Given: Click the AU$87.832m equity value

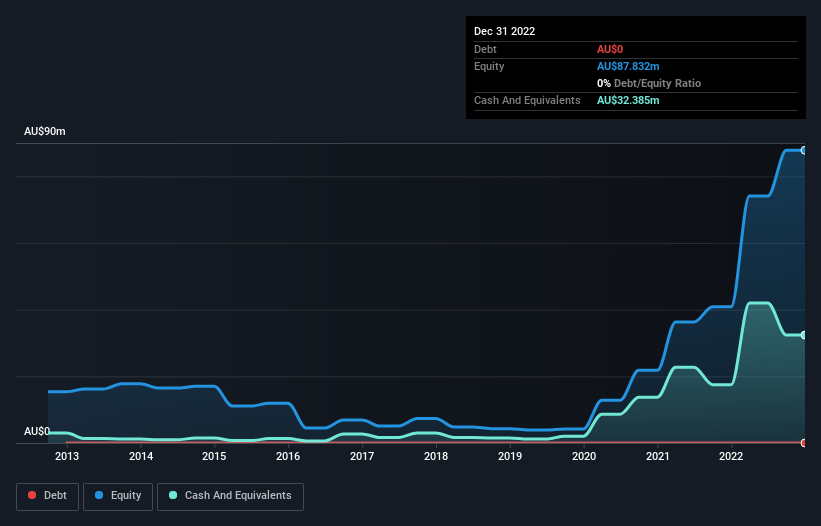Looking at the screenshot, I should click(x=628, y=66).
